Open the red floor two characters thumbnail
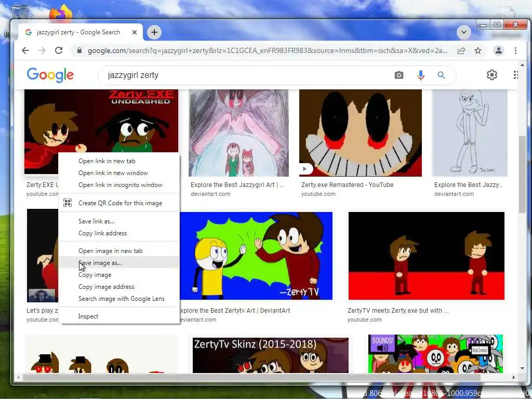This screenshot has width=532, height=399. point(426,256)
